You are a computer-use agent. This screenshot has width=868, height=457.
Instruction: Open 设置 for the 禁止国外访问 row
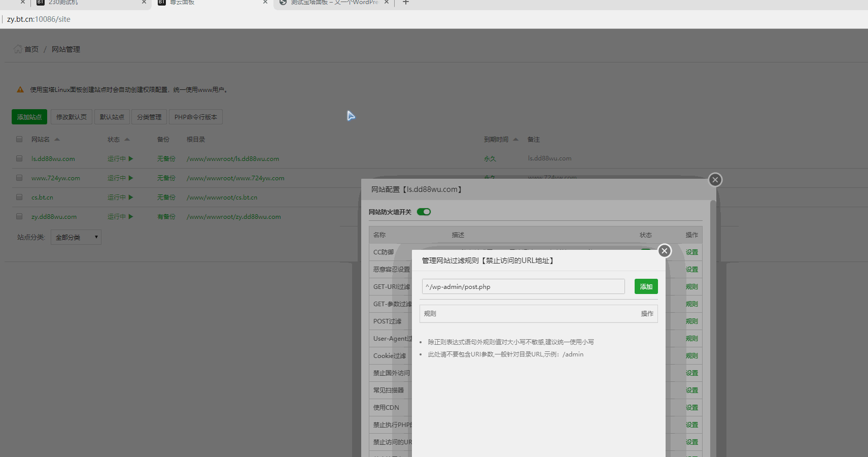(692, 373)
